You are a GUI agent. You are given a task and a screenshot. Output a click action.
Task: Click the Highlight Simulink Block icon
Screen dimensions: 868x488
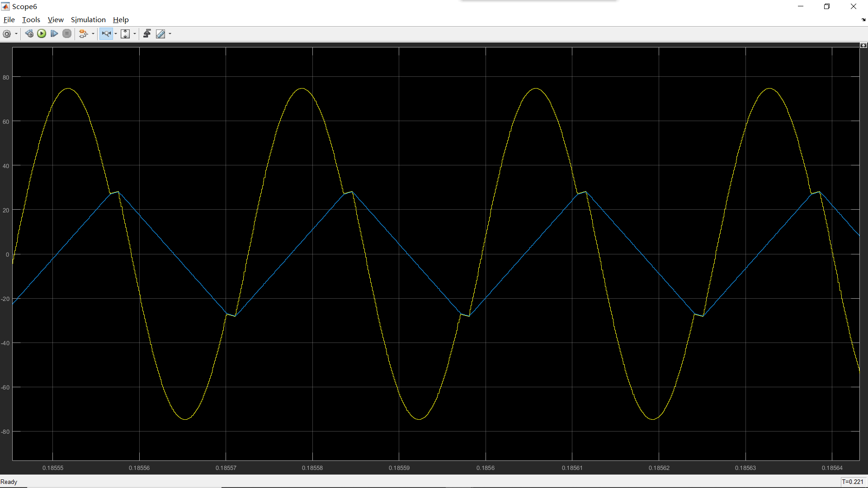(83, 34)
